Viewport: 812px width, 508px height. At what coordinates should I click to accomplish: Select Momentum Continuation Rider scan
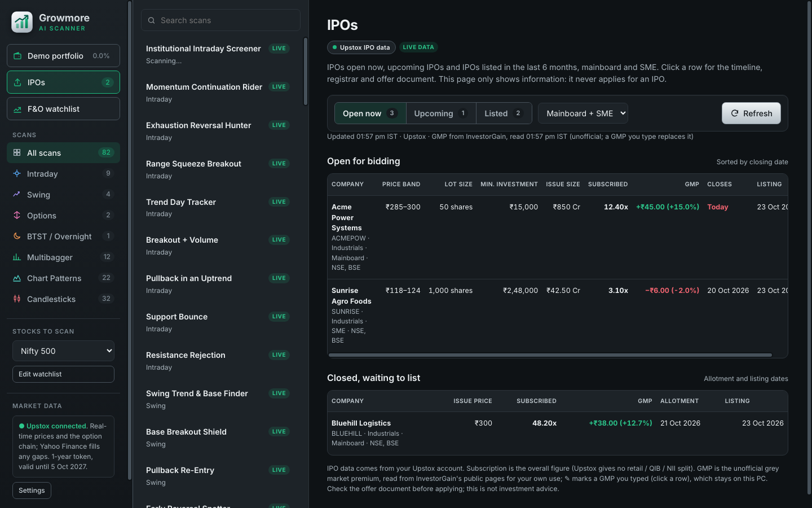tap(218, 93)
